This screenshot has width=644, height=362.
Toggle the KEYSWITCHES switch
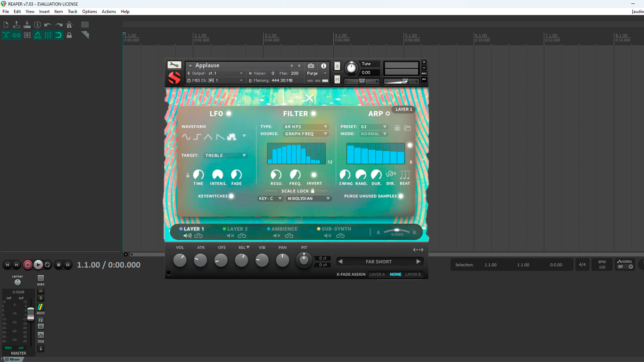tap(231, 196)
